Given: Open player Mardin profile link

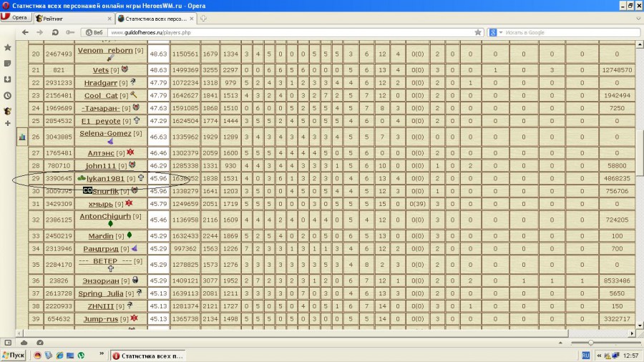Looking at the screenshot, I should pyautogui.click(x=101, y=236).
